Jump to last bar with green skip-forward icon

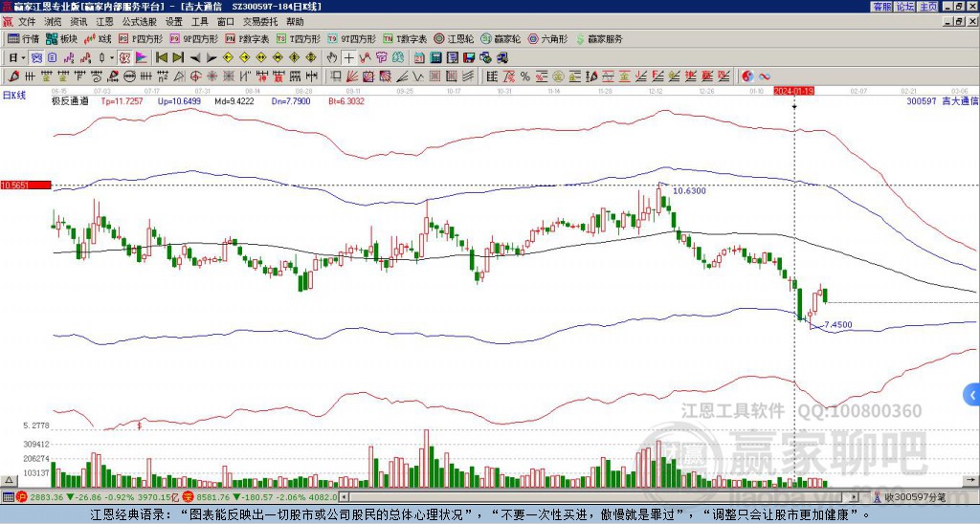[x=178, y=58]
